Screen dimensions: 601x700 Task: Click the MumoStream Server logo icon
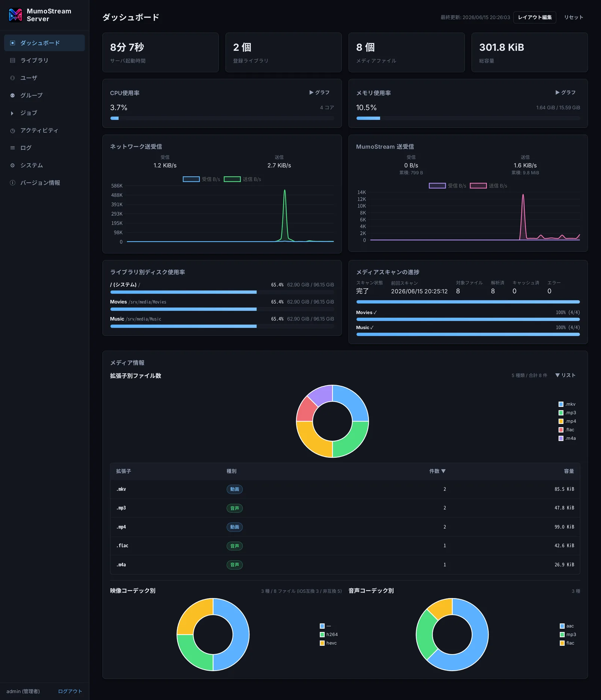click(15, 15)
